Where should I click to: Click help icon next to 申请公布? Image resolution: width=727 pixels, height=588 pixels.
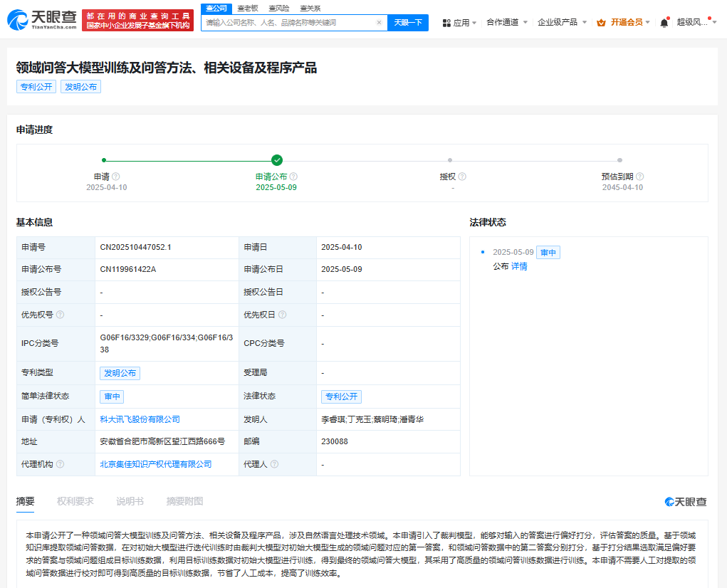point(293,177)
